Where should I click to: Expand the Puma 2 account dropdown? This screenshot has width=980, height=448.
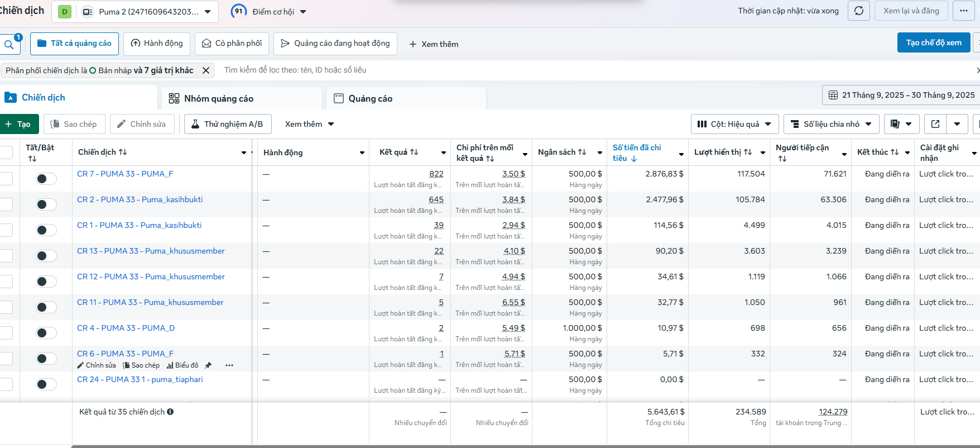pos(208,12)
